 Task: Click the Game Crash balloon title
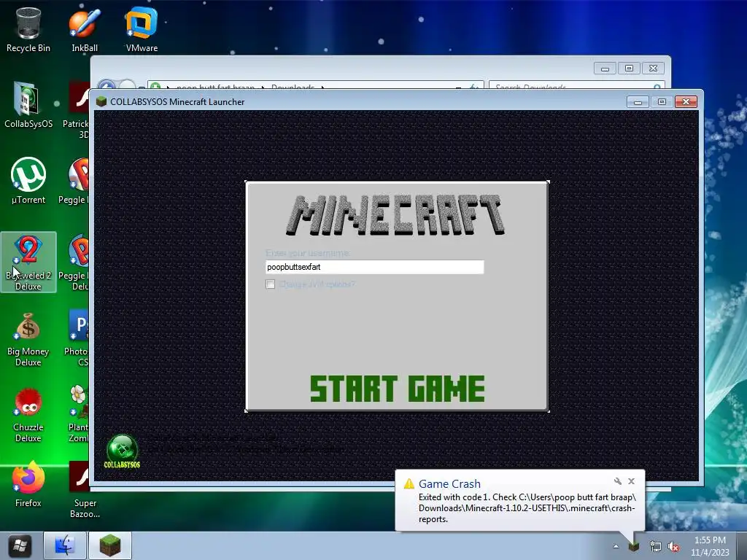[x=449, y=484]
